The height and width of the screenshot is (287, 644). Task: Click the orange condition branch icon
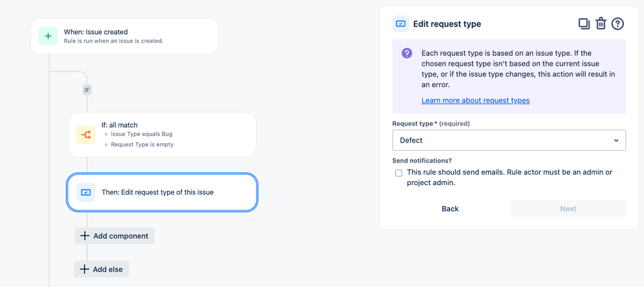[x=86, y=134]
